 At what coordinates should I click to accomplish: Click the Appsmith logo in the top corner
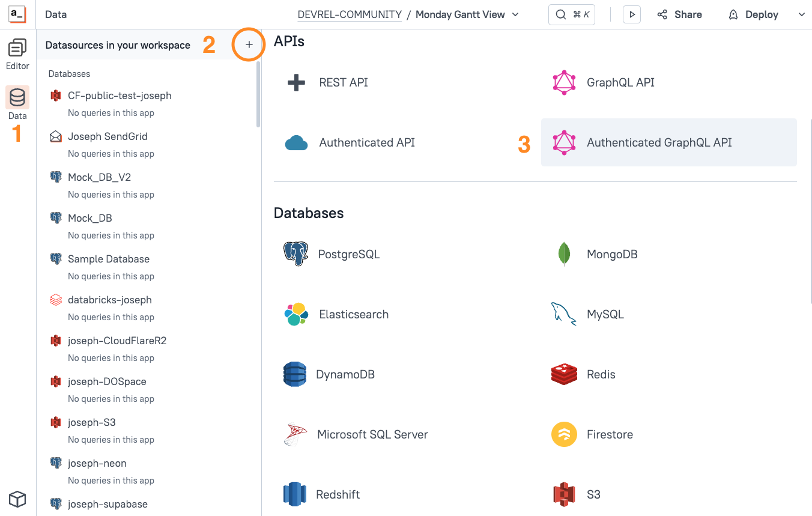(16, 14)
